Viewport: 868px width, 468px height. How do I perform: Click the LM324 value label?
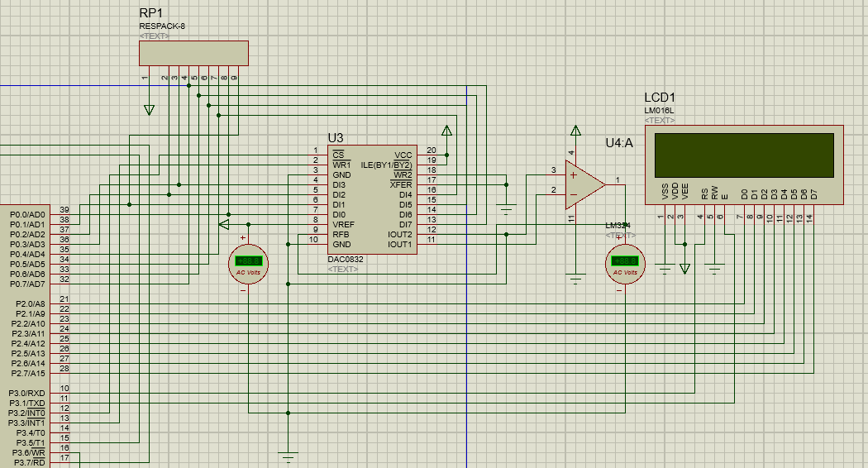point(618,226)
